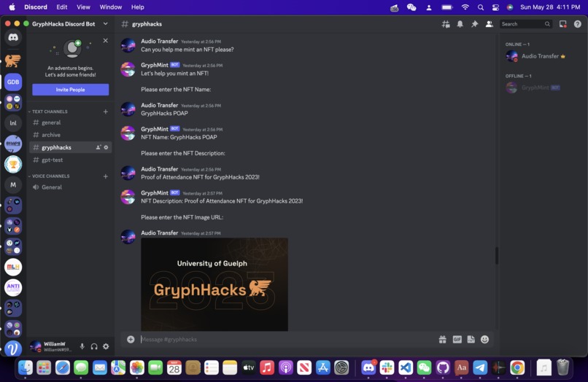Open the archive channel
Viewport: 588px width, 382px height.
pos(71,135)
